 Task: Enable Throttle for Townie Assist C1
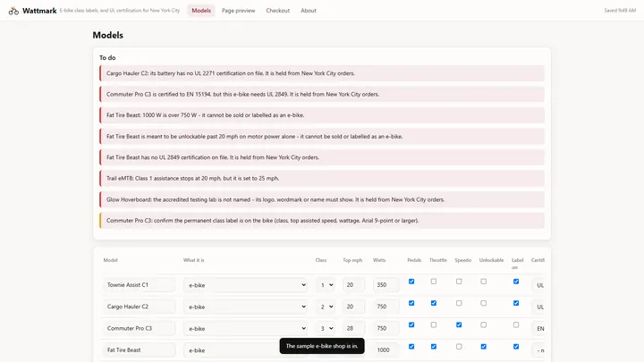coord(433,282)
